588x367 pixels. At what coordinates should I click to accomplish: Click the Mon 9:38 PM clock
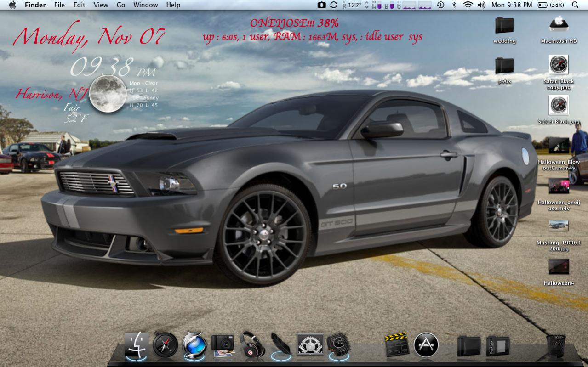click(x=512, y=5)
